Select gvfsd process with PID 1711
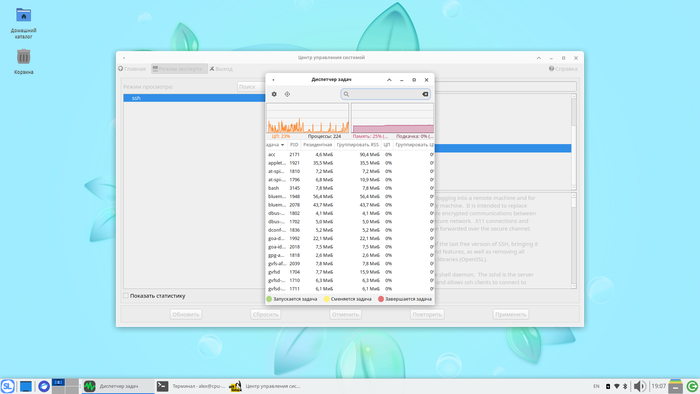 tap(350, 289)
